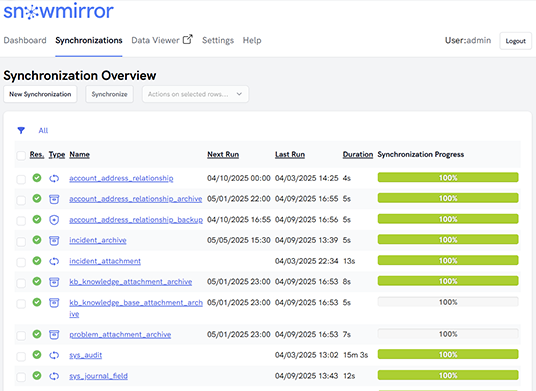Viewport: 536px width, 391px height.
Task: Click the green status icon for sys_audit
Action: [37, 355]
